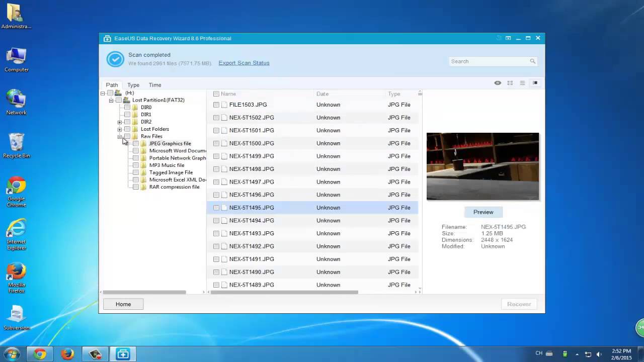Open the Network desktop icon
This screenshot has width=644, height=362.
(17, 103)
